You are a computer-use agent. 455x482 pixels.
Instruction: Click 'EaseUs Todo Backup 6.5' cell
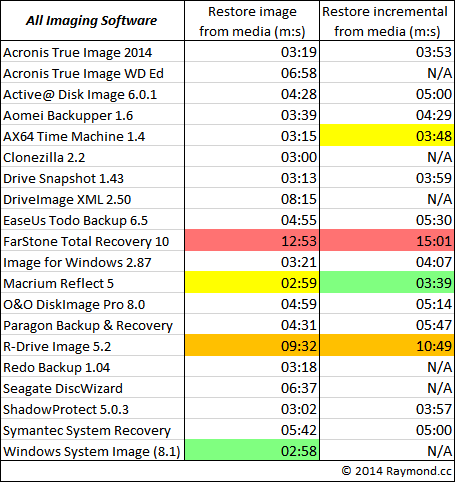pyautogui.click(x=93, y=220)
